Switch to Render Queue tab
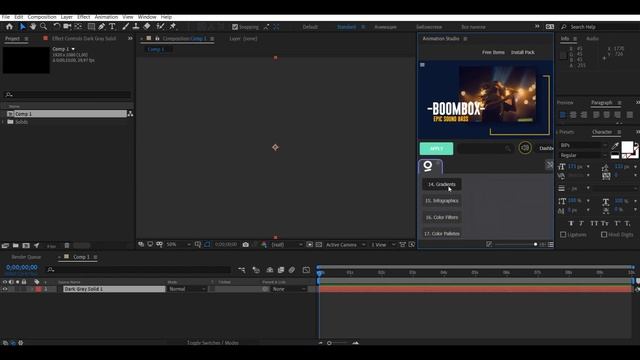Image resolution: width=640 pixels, height=360 pixels. pos(26,257)
